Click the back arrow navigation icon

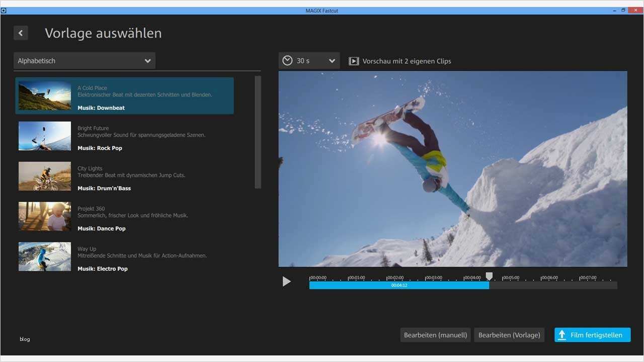(x=21, y=33)
